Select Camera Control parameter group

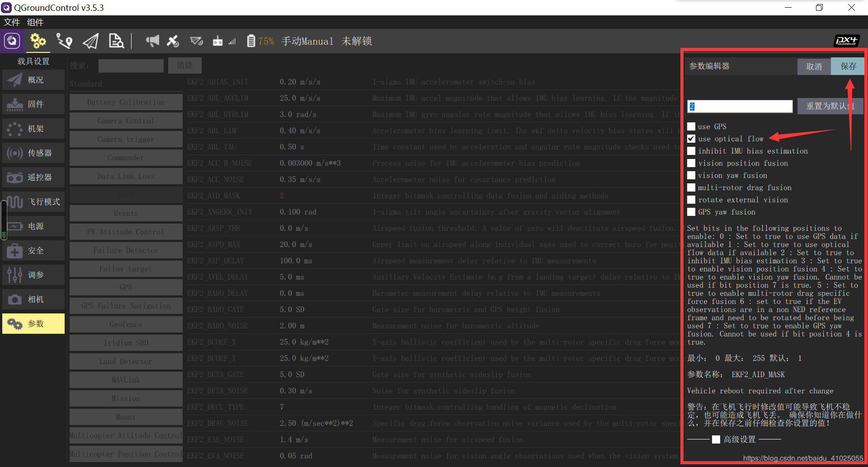click(126, 121)
